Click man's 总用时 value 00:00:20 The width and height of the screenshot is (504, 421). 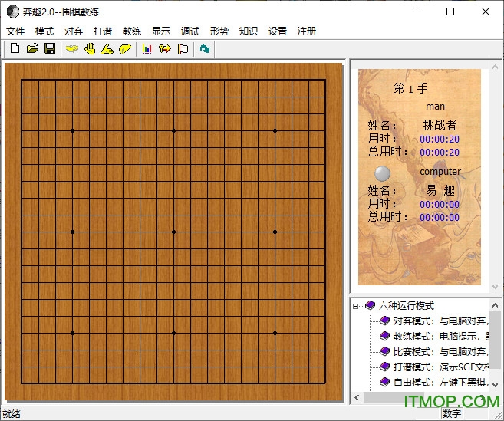point(440,153)
